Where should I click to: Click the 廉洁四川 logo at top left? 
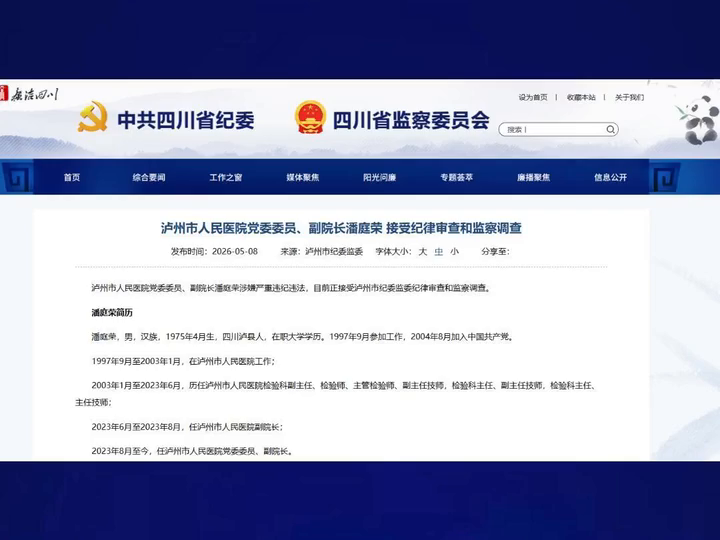(x=30, y=95)
